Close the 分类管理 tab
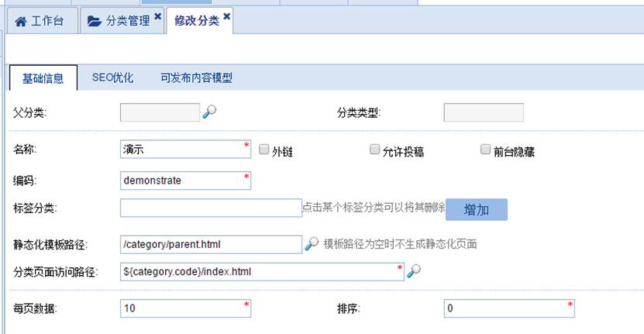The height and width of the screenshot is (334, 644). click(158, 16)
